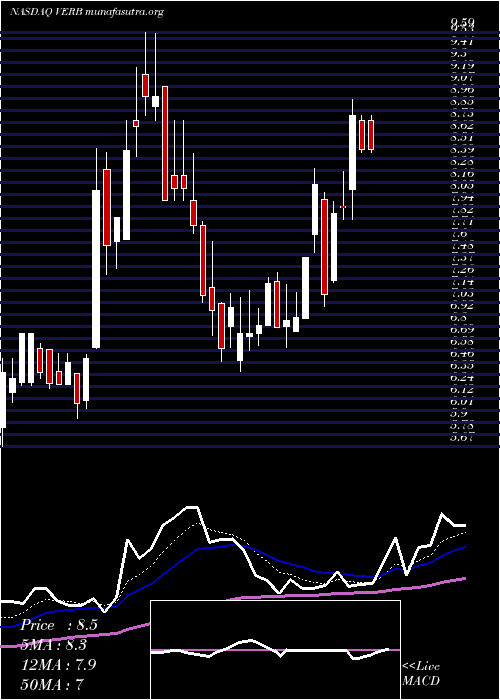
Task: Click the 9.41 price axis label
Action: pyautogui.click(x=462, y=42)
